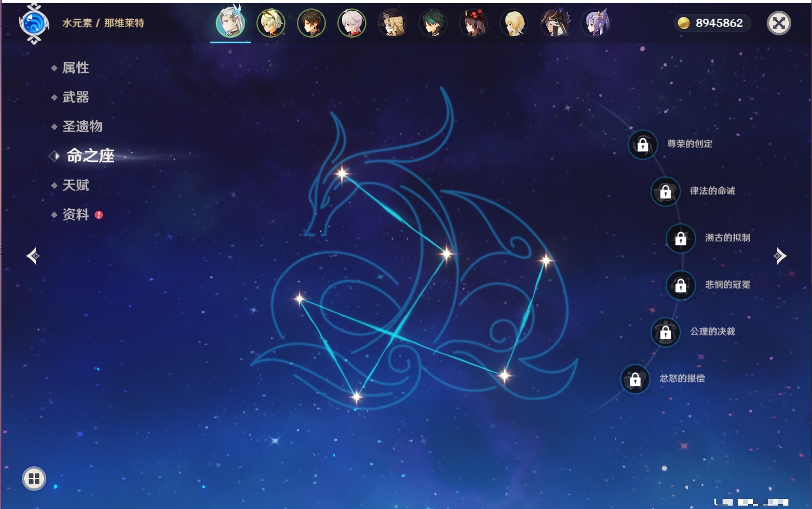Go to next character with right arrow
This screenshot has height=509, width=812.
click(779, 256)
